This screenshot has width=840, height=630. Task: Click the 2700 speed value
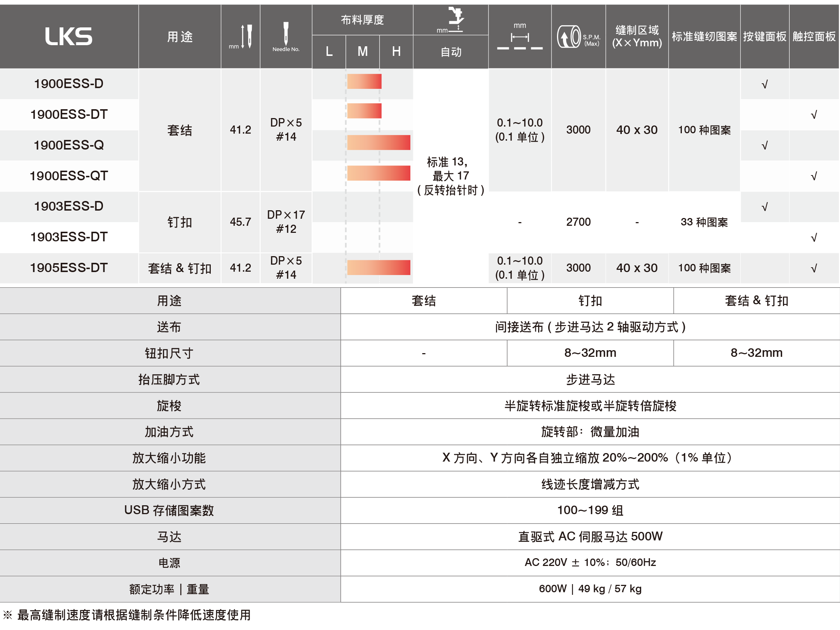click(x=579, y=222)
